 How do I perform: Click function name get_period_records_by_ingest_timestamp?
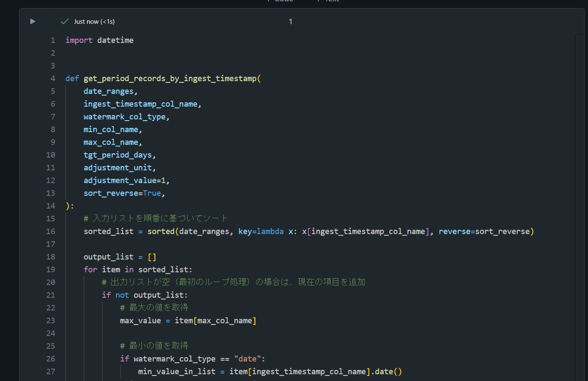coord(170,79)
